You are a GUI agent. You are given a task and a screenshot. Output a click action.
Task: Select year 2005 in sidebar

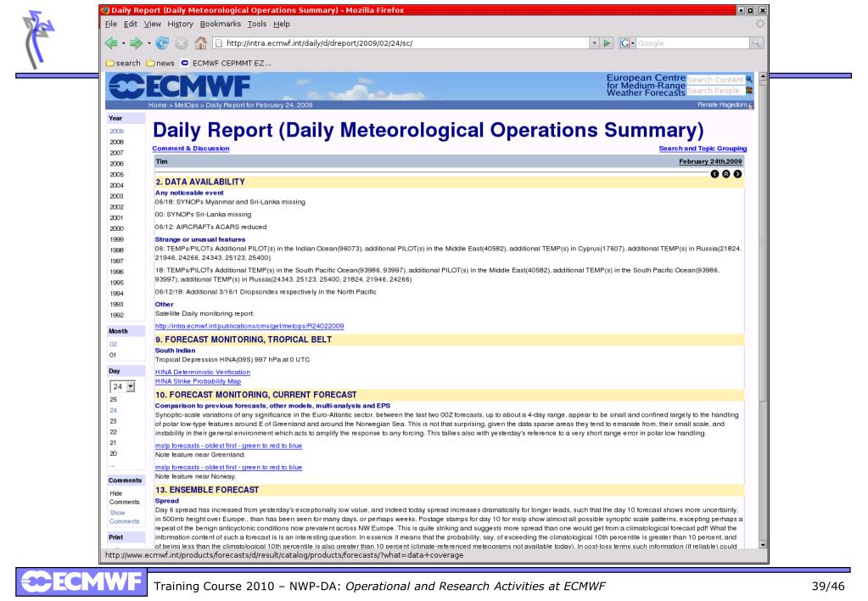116,175
